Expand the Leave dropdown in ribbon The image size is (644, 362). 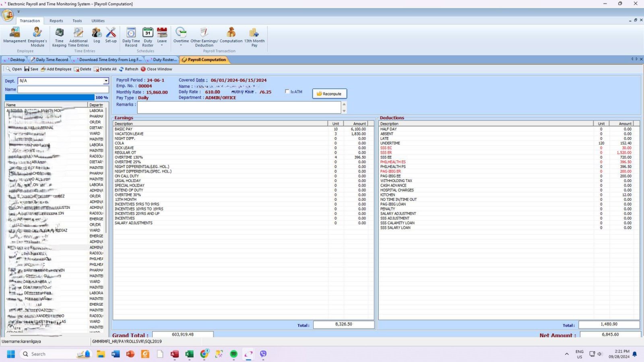162,45
